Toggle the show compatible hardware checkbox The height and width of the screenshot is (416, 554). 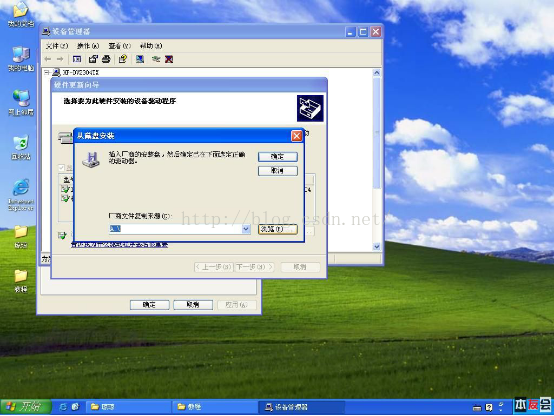tap(61, 168)
